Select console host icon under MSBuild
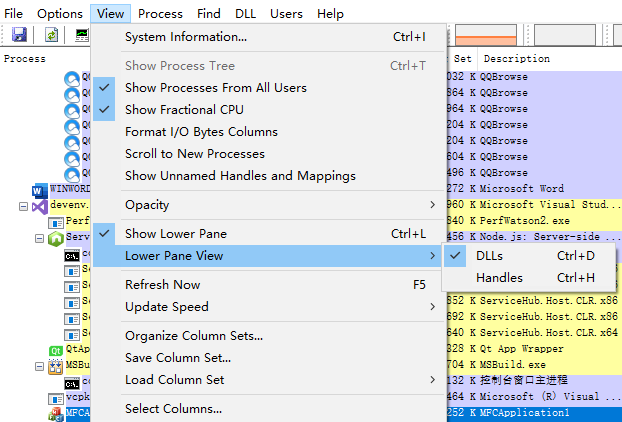The width and height of the screenshot is (622, 422). click(x=72, y=383)
